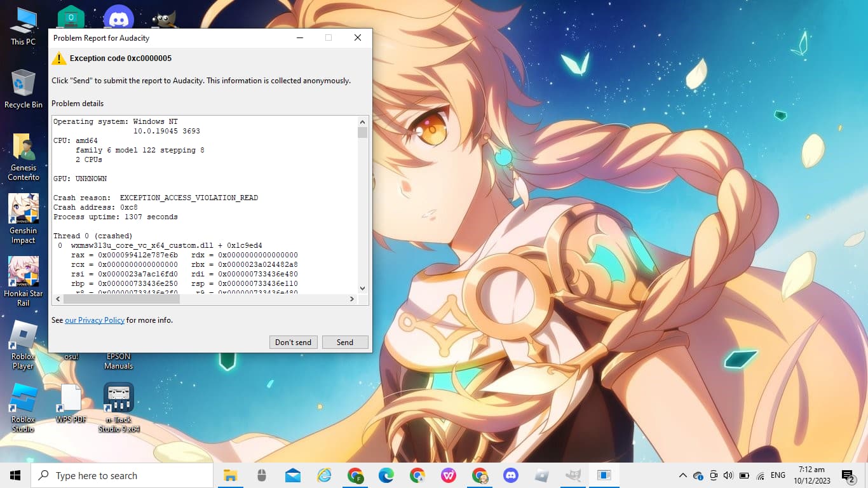Open Internet Explorer from the taskbar

tap(324, 475)
